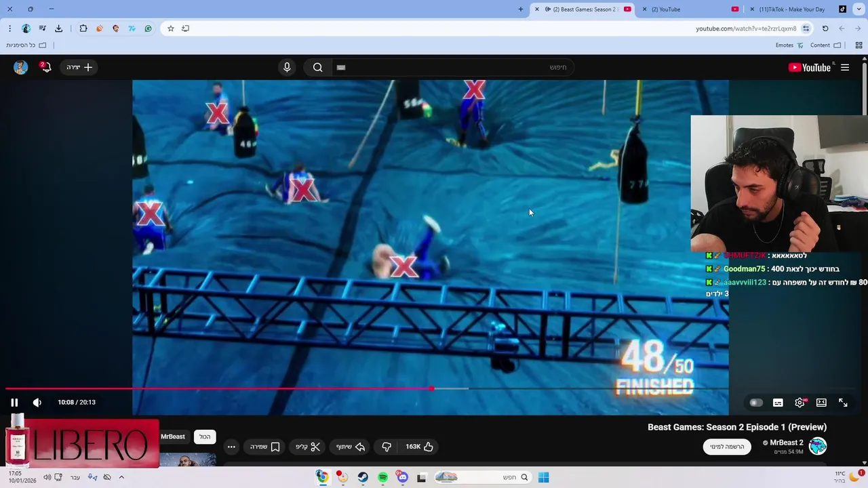Select the הכול filter chip
Screen dimensions: 868x488
click(x=205, y=437)
